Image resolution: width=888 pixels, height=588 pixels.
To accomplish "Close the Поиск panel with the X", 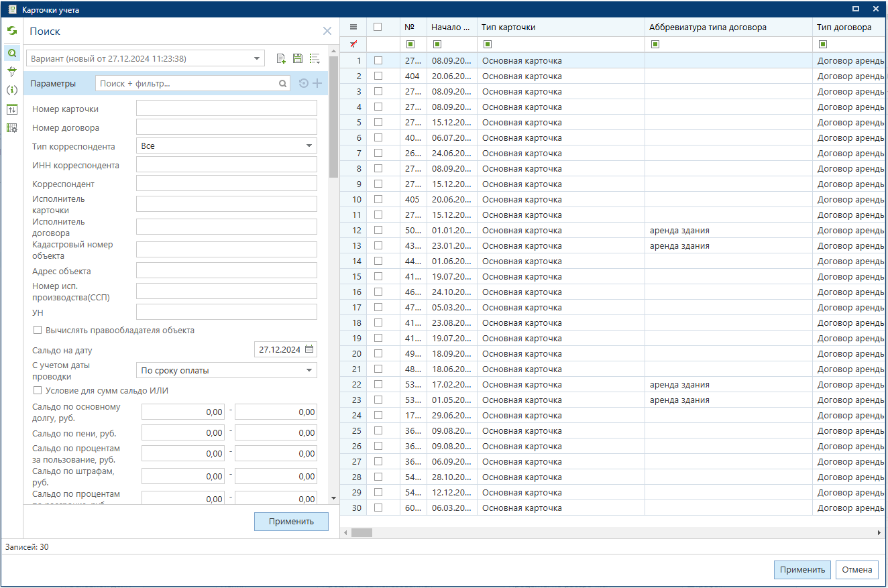I will (x=327, y=31).
